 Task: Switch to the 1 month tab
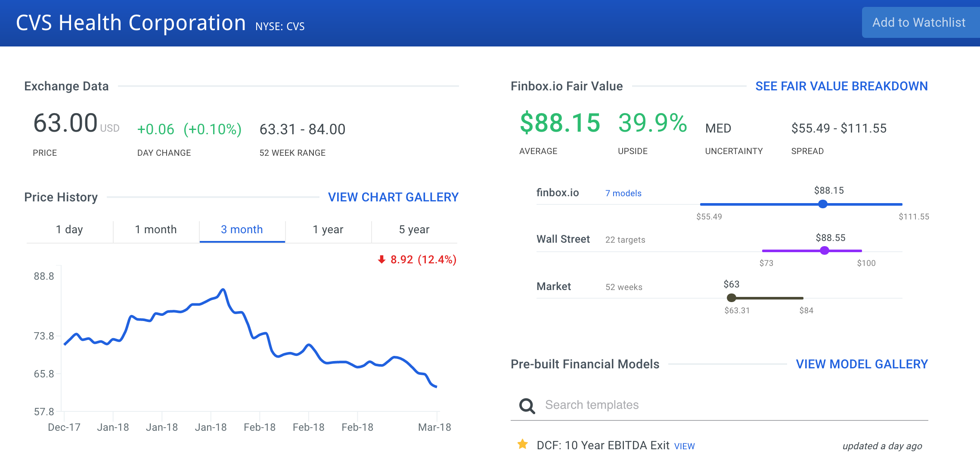pyautogui.click(x=156, y=230)
